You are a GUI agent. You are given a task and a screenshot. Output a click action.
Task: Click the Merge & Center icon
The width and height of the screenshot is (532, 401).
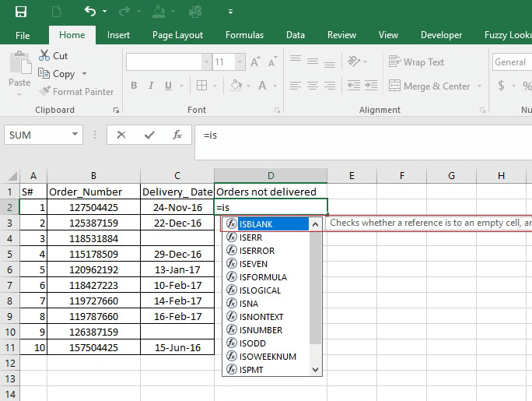[395, 86]
